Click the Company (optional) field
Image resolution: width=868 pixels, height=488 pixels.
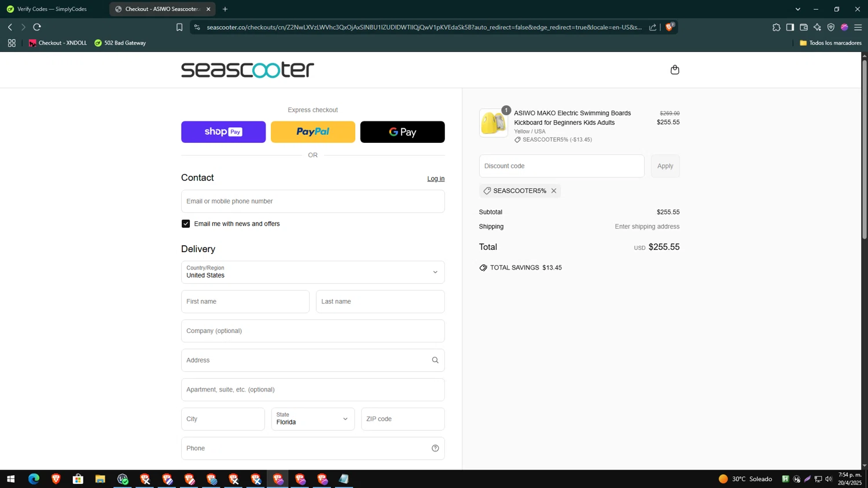(x=313, y=331)
